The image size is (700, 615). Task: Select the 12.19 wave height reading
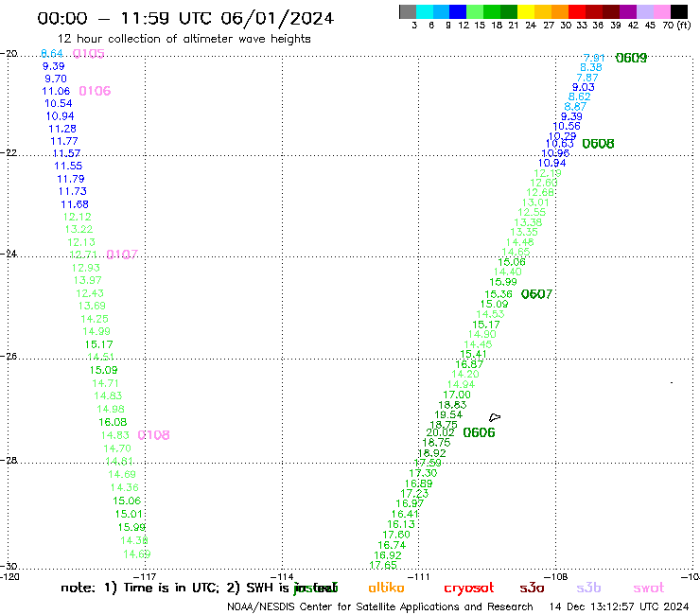548,173
